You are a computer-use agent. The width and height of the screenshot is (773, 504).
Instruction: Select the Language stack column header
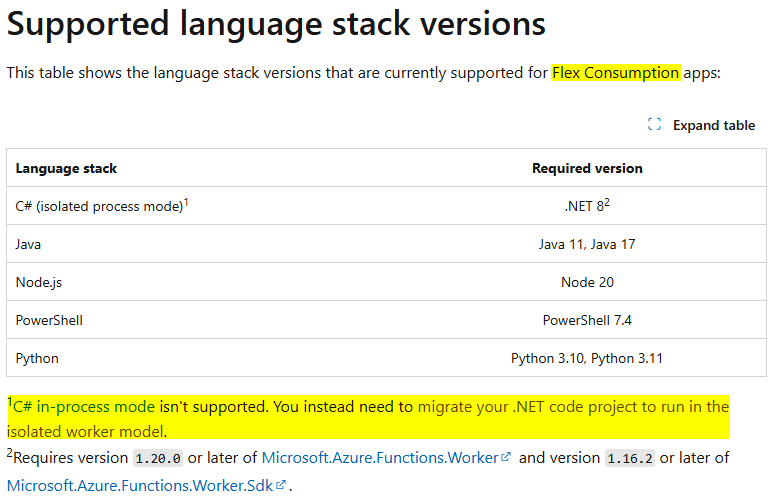66,169
